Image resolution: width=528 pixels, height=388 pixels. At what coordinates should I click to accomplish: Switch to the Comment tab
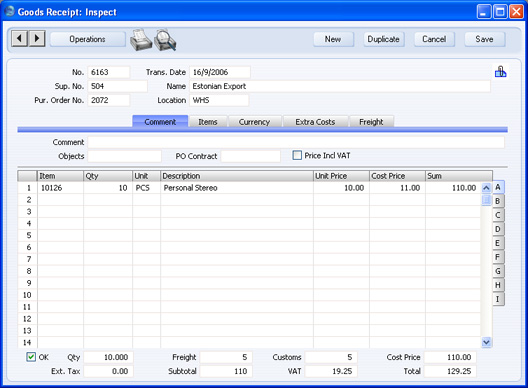[160, 122]
